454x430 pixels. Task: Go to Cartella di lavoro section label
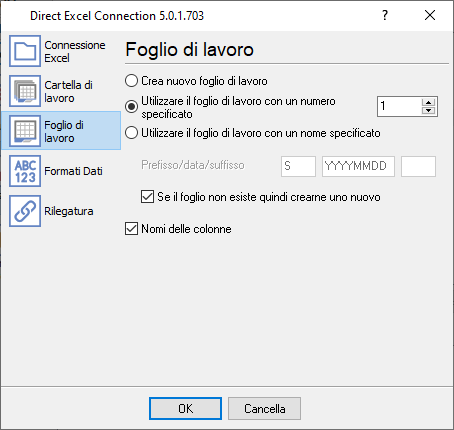click(68, 91)
